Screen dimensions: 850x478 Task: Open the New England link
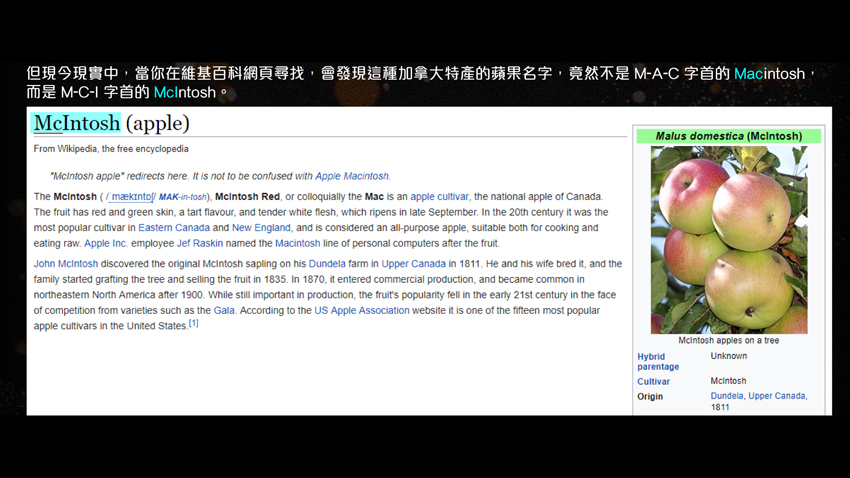click(x=261, y=228)
